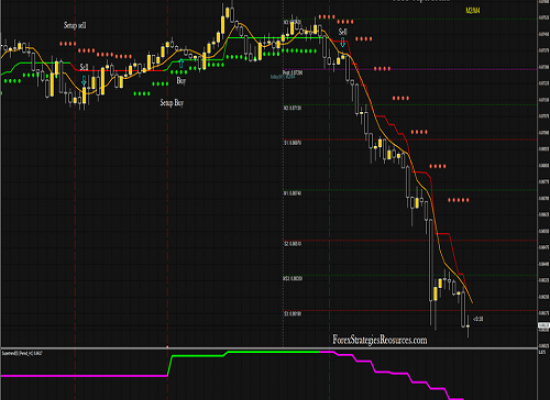Select the yellow M2/M4 label at top right

(473, 11)
